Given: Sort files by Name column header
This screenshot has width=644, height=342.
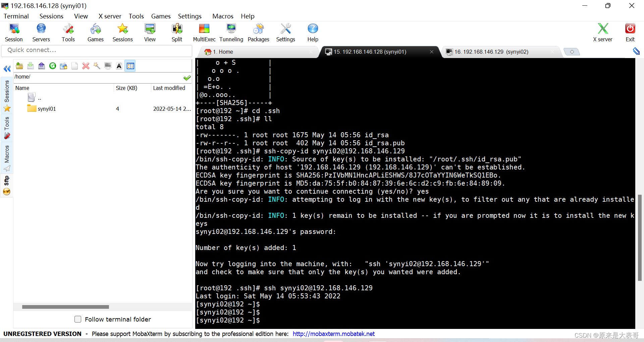Looking at the screenshot, I should (64, 88).
